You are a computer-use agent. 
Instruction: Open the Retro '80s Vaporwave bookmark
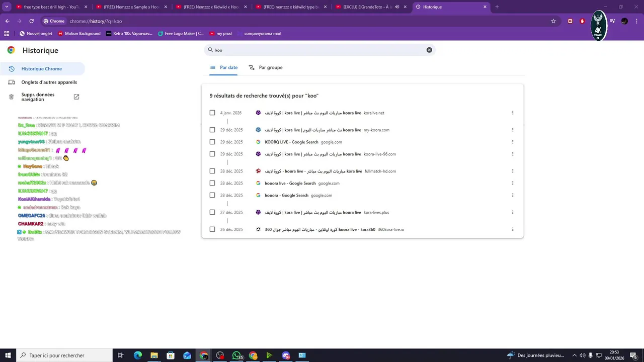(x=129, y=34)
